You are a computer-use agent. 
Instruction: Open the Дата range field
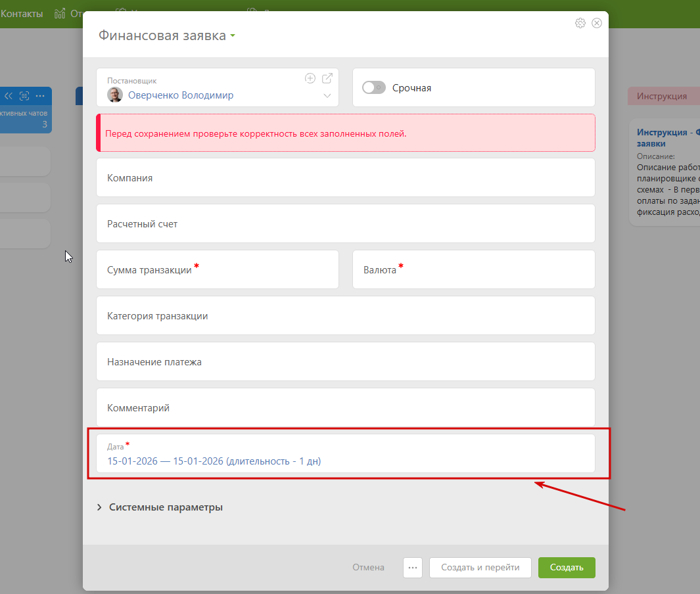pos(346,454)
